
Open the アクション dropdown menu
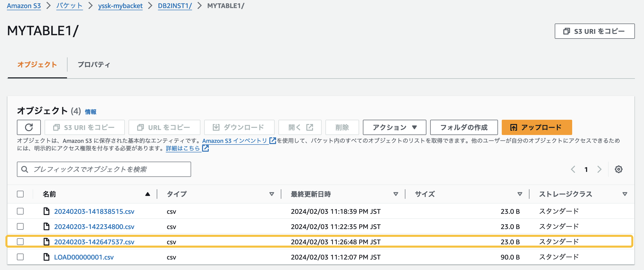tap(394, 127)
